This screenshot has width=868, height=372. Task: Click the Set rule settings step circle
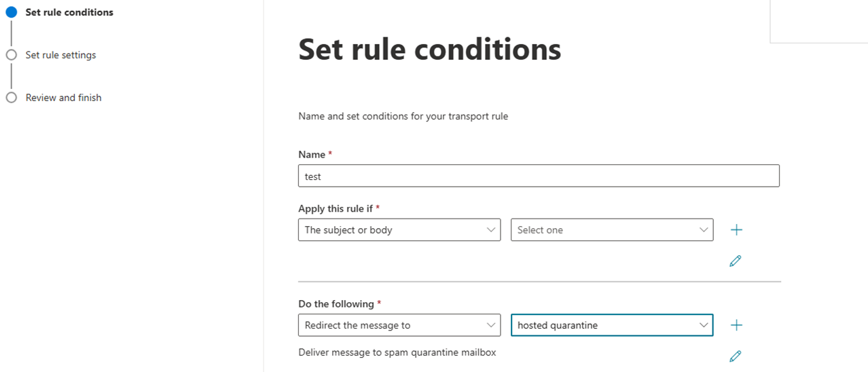pyautogui.click(x=11, y=55)
